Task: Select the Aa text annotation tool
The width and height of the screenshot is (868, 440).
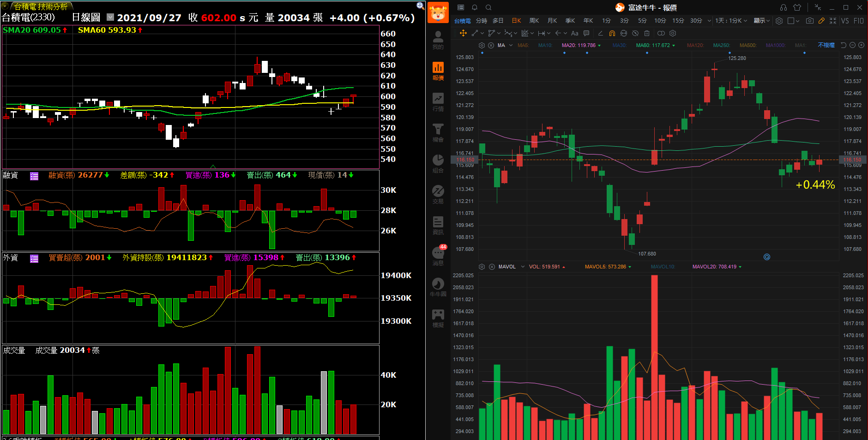Action: click(x=574, y=33)
